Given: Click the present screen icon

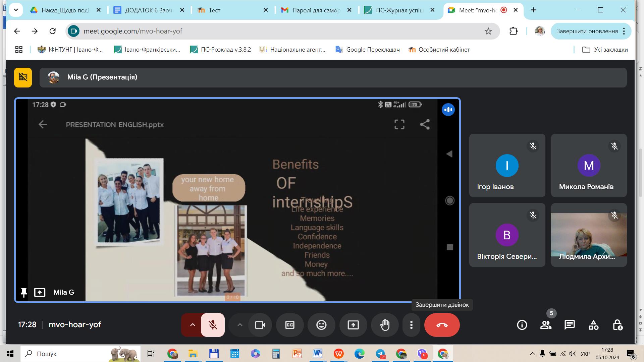Looking at the screenshot, I should 353,325.
